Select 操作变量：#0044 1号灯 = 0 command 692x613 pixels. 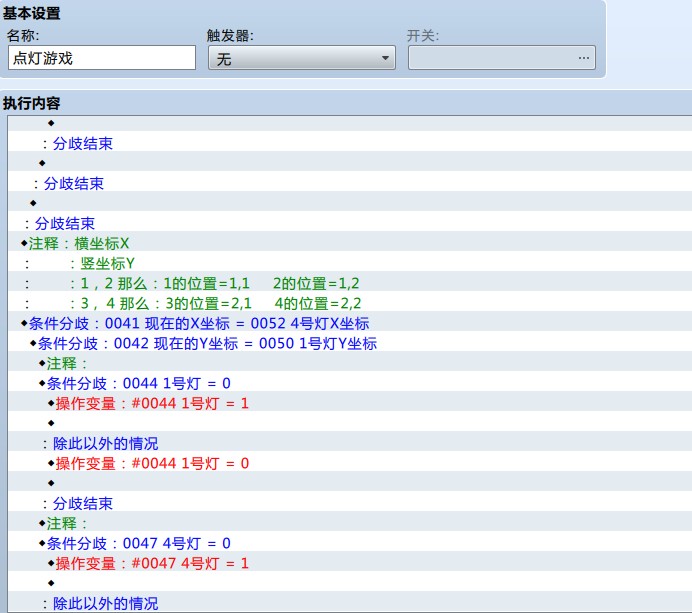tap(350, 463)
